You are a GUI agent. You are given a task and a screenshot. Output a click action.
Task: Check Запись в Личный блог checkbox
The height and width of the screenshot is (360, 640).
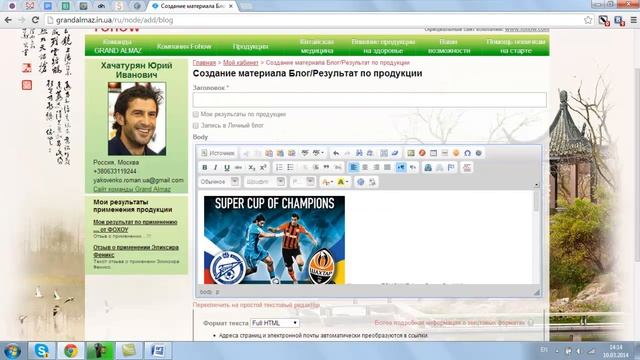point(196,125)
